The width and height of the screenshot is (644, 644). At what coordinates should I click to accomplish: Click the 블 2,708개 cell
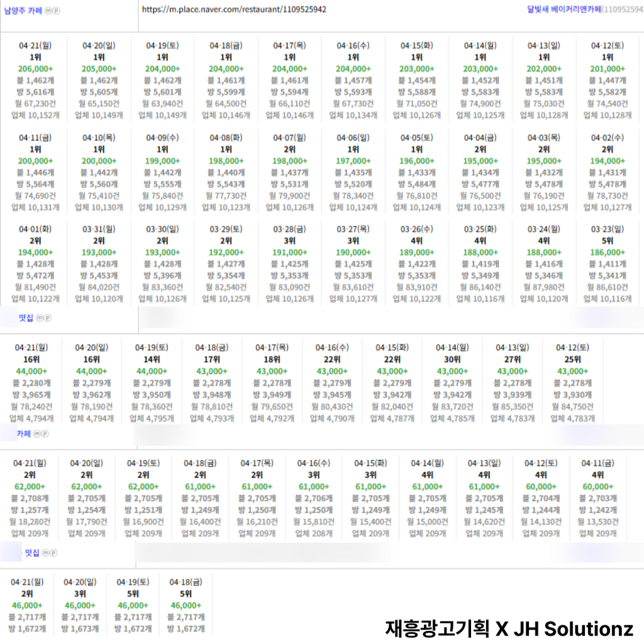[30, 499]
